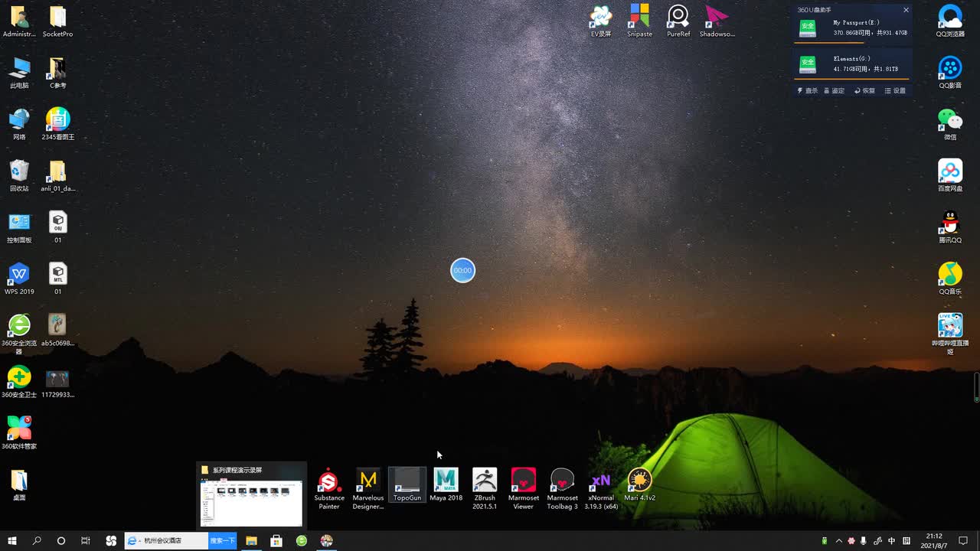Open the 桌面 folder icon
980x551 pixels.
point(19,484)
